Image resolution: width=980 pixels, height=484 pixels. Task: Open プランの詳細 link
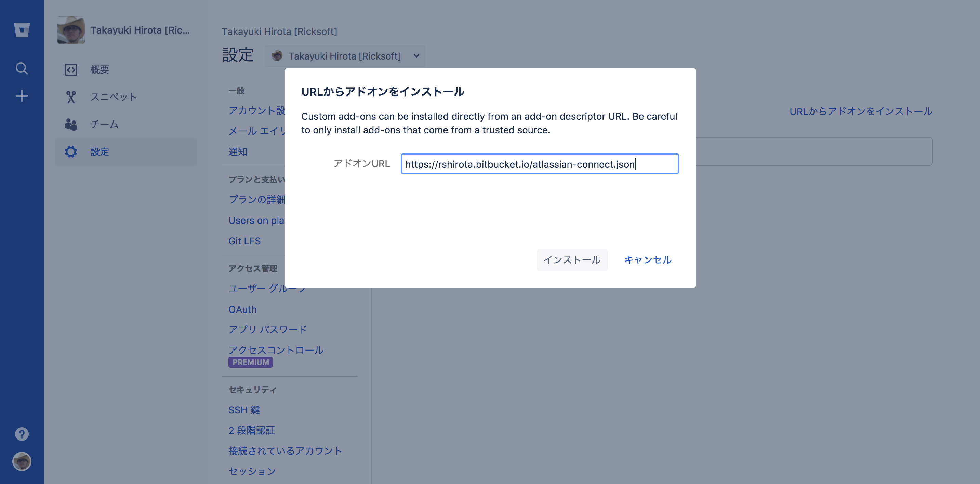(257, 200)
